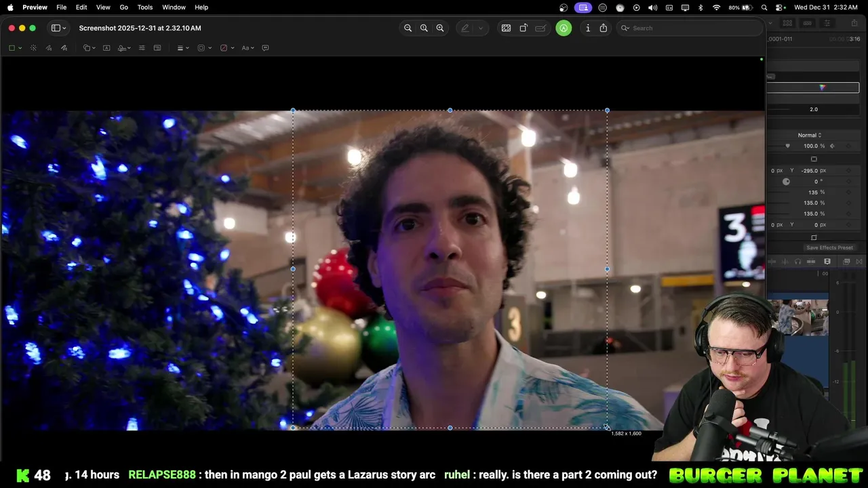Click the zoom in magnifier button
Image resolution: width=868 pixels, height=488 pixels.
coord(440,28)
